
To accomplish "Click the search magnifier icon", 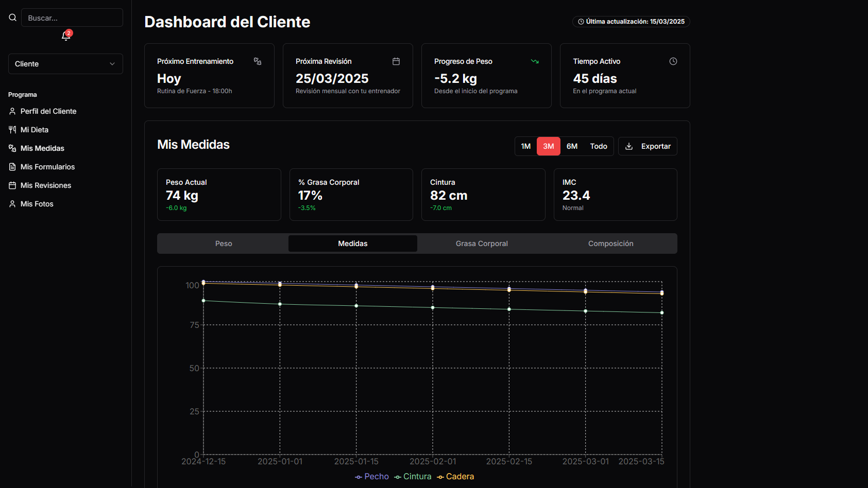I will click(x=13, y=18).
